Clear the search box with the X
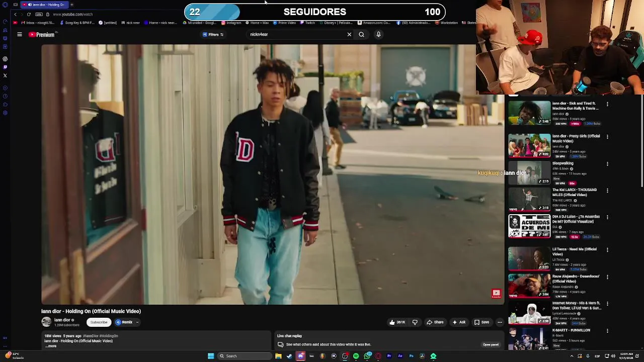The width and height of the screenshot is (644, 362). click(x=349, y=35)
